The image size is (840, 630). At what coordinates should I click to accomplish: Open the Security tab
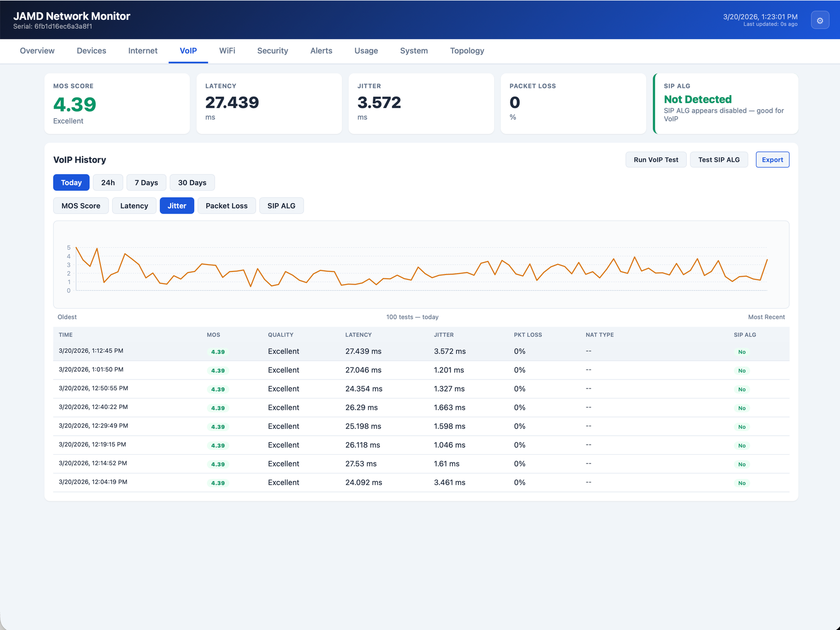tap(272, 51)
